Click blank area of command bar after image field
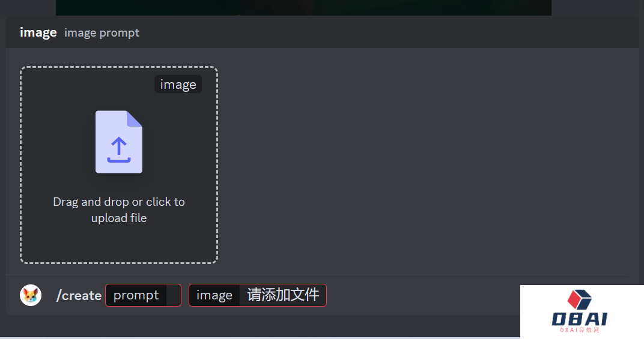This screenshot has height=339, width=644. tap(423, 295)
